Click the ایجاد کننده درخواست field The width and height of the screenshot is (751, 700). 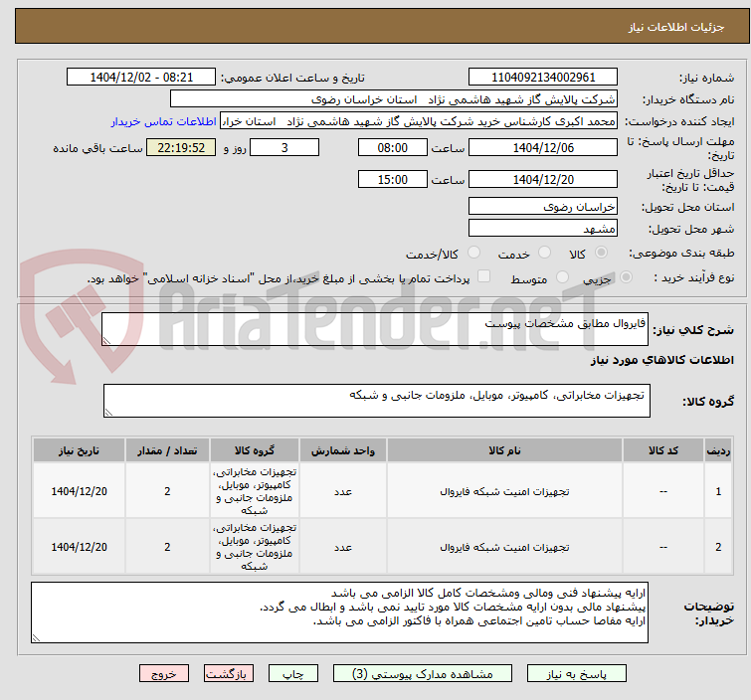coord(419,121)
